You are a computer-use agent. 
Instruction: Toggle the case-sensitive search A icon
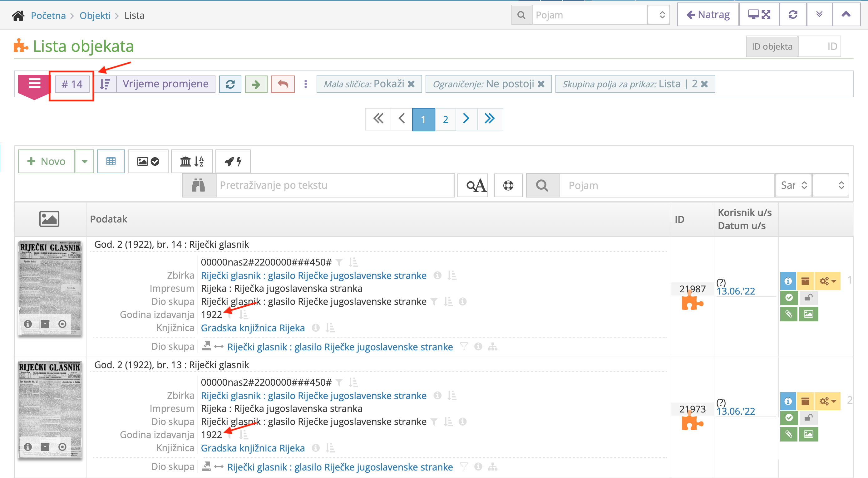tap(472, 185)
